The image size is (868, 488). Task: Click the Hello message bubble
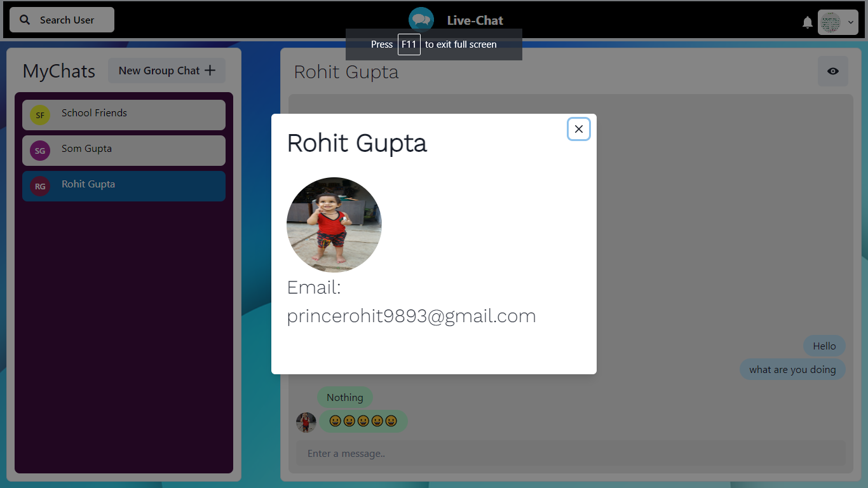tap(824, 346)
